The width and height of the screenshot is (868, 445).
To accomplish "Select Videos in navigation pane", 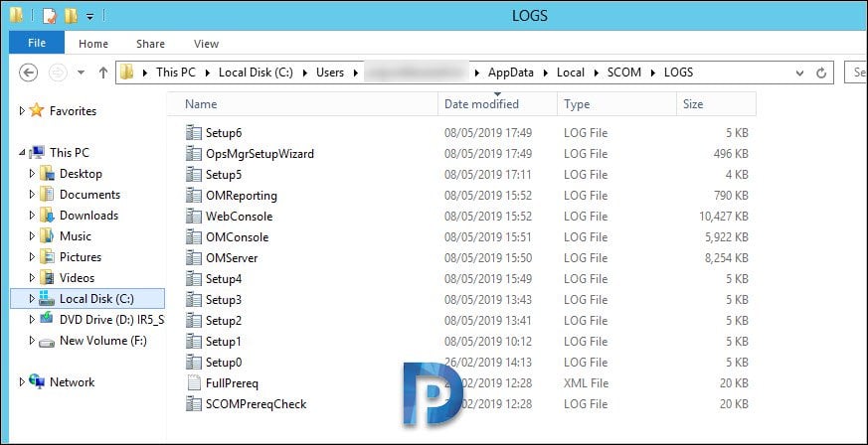I will [77, 278].
